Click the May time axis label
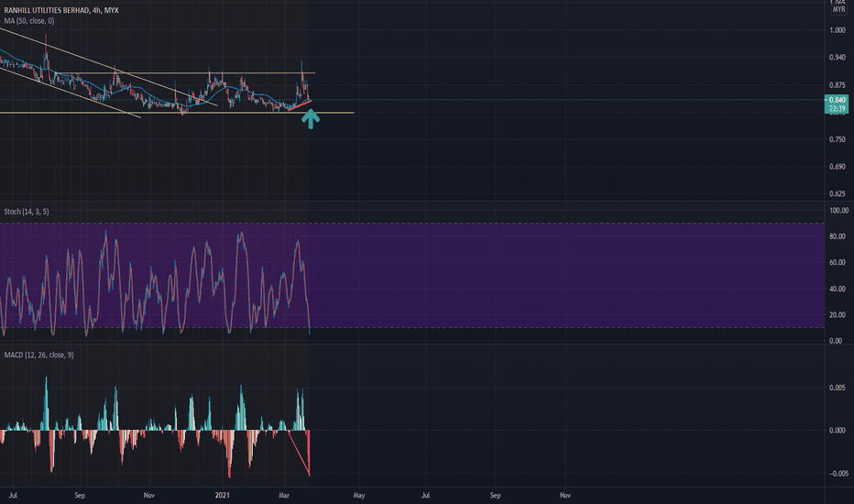This screenshot has width=854, height=504. [359, 495]
